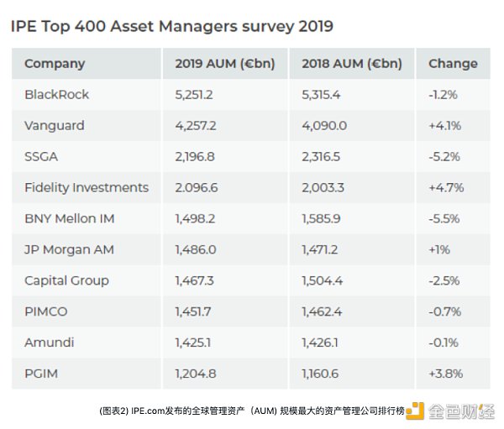Viewport: 504px width, 429px height.
Task: Click the Vanguard company name
Action: 55,126
